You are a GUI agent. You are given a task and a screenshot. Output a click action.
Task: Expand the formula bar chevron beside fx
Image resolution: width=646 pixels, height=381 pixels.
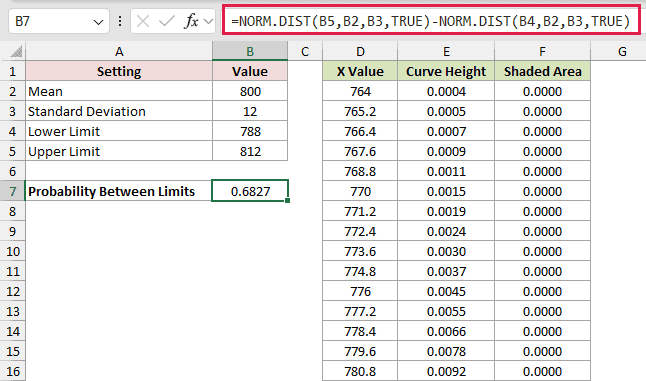(208, 21)
